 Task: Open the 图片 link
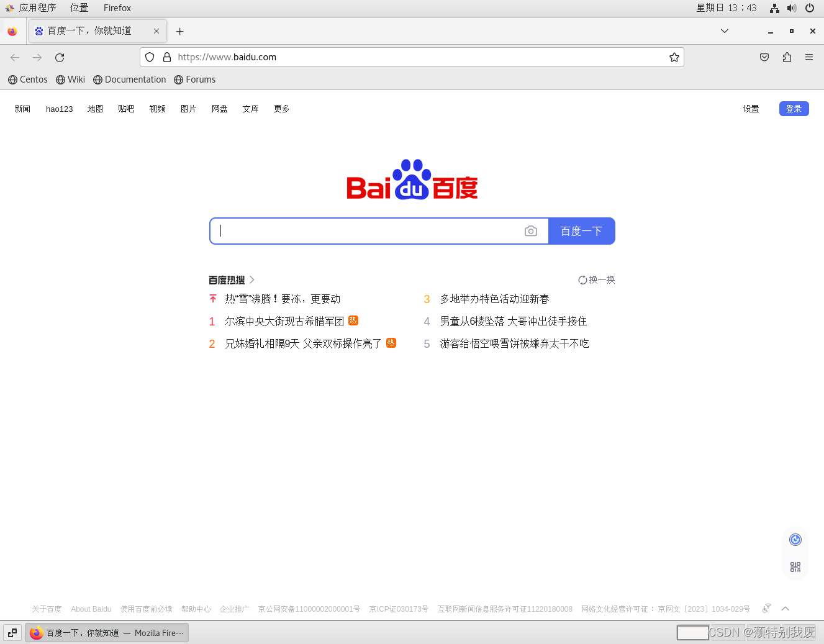point(188,109)
